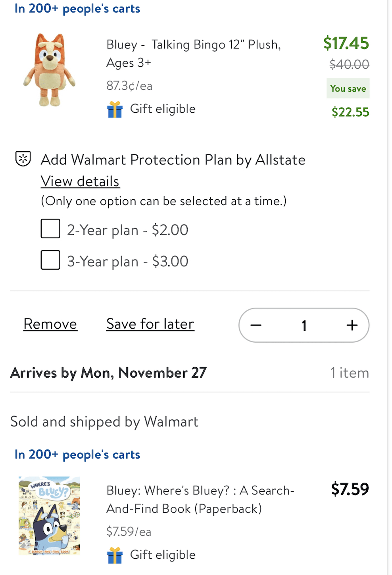
Task: Check the 2-Year plan checkbox
Action: coord(50,229)
